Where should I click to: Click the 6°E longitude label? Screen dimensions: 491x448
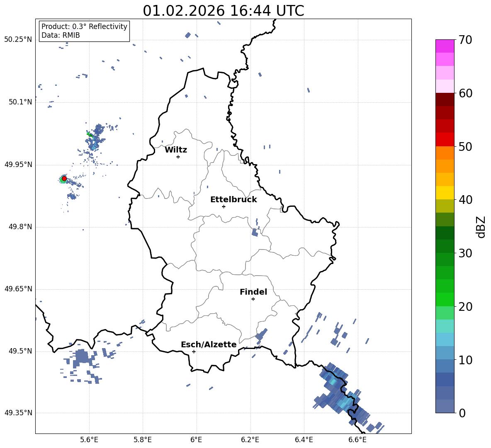click(x=196, y=440)
